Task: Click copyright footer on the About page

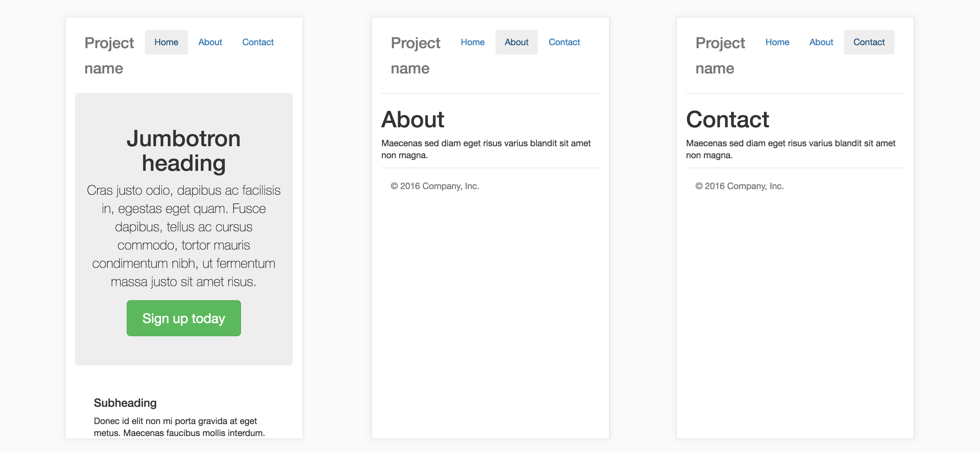Action: tap(434, 186)
